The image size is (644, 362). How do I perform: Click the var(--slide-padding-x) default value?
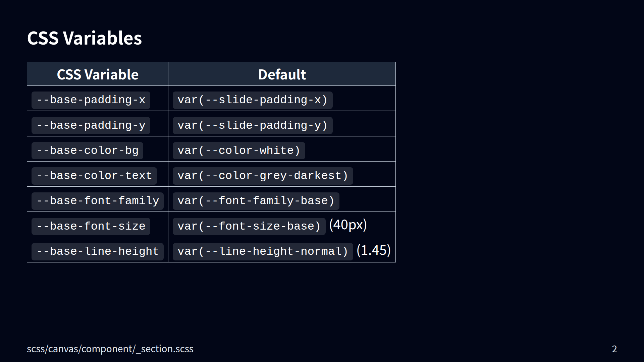[252, 100]
